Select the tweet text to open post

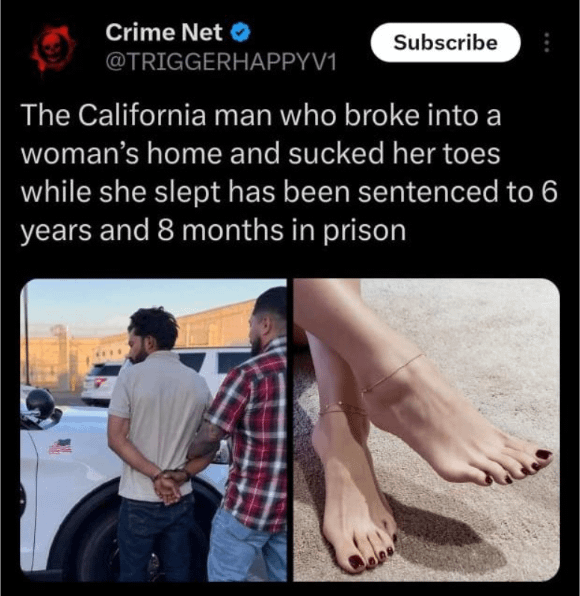coord(289,173)
